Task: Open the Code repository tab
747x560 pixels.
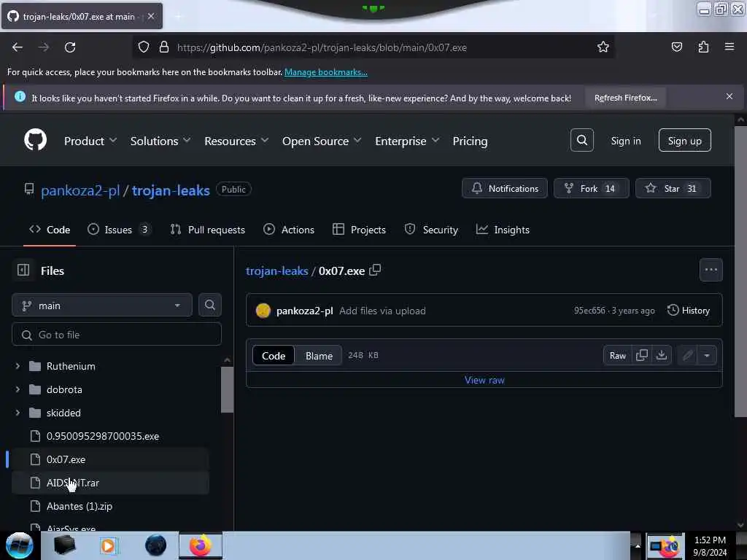Action: point(50,230)
